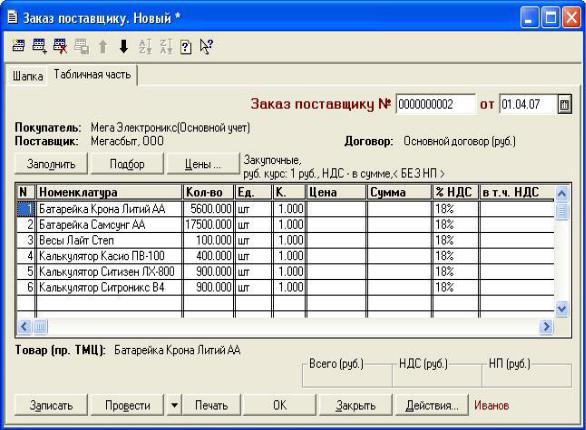Sort rows ascending with the A-Z icon
This screenshot has height=430, width=586.
click(145, 47)
